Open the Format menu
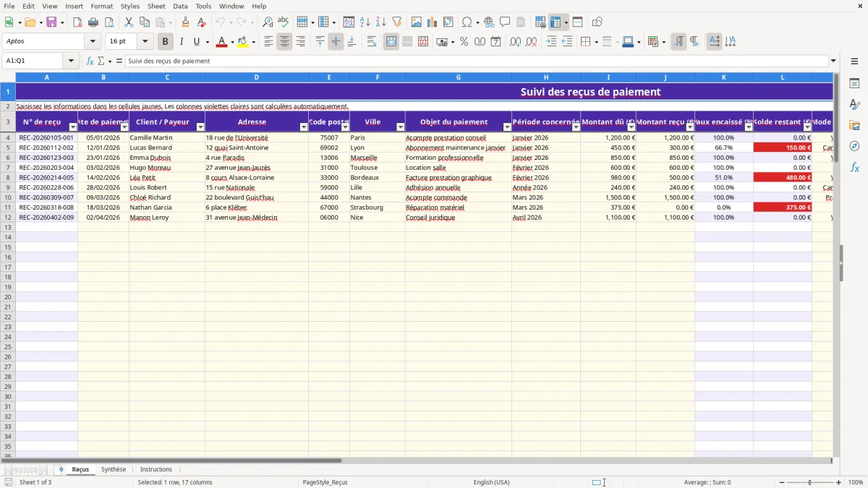The height and width of the screenshot is (488, 868). click(x=102, y=6)
